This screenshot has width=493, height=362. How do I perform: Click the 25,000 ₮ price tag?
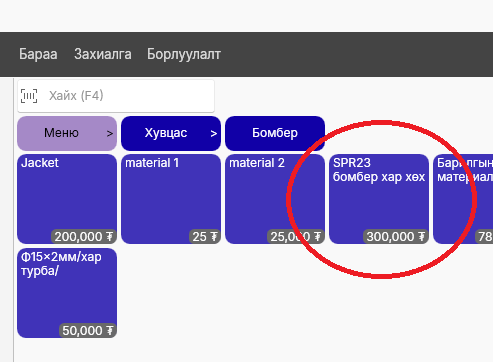click(x=296, y=237)
